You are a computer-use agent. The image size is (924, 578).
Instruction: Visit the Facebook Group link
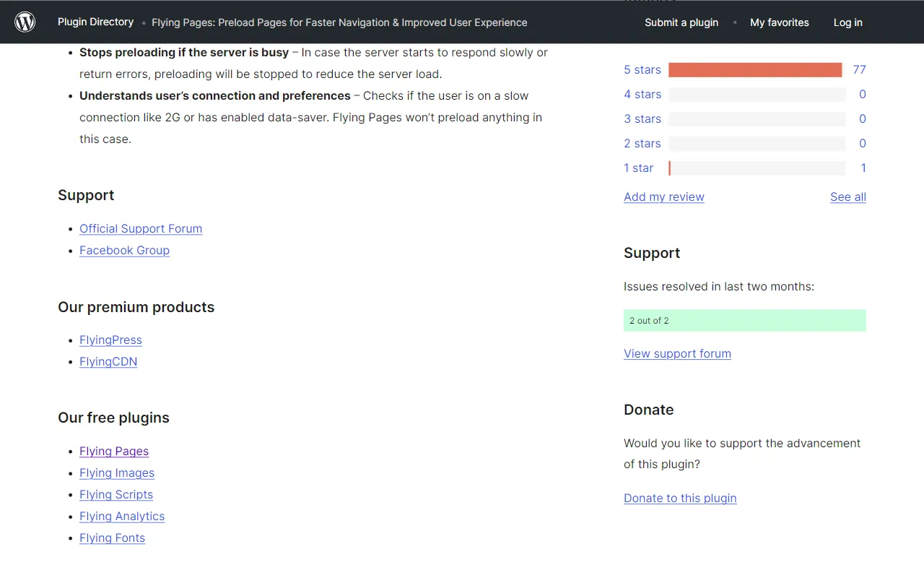[124, 250]
